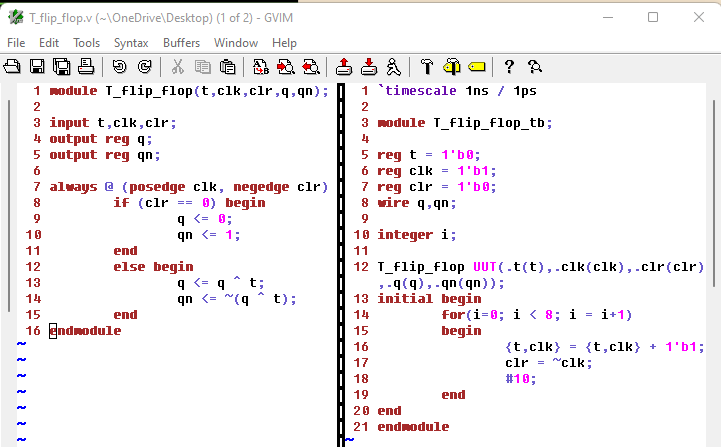The height and width of the screenshot is (447, 721).
Task: Click the vertical split bar between panes
Action: point(342,250)
